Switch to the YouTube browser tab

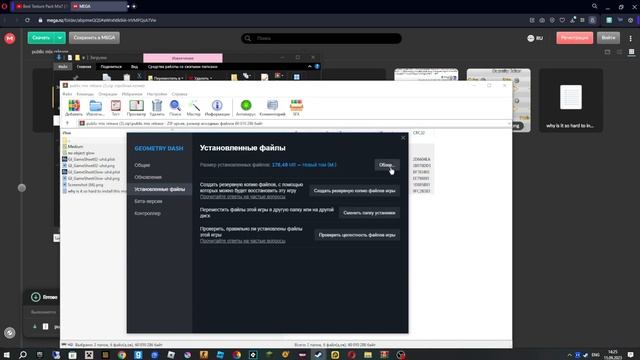42,6
